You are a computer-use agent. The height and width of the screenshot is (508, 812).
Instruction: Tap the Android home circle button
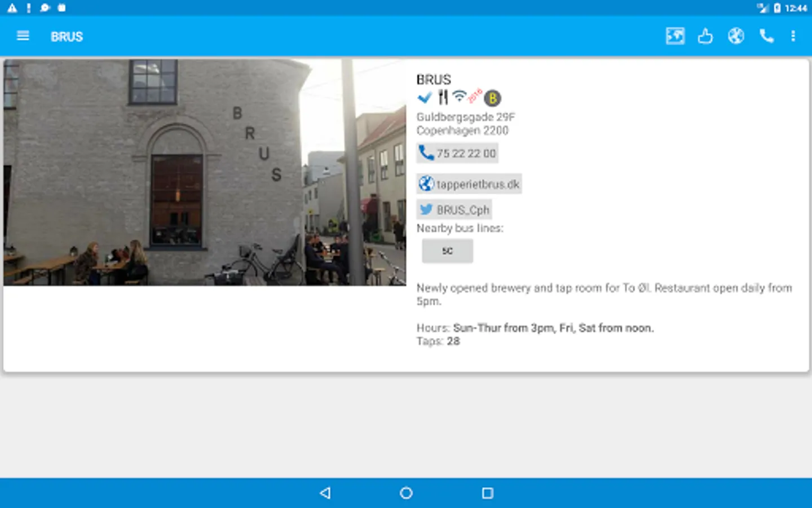406,493
